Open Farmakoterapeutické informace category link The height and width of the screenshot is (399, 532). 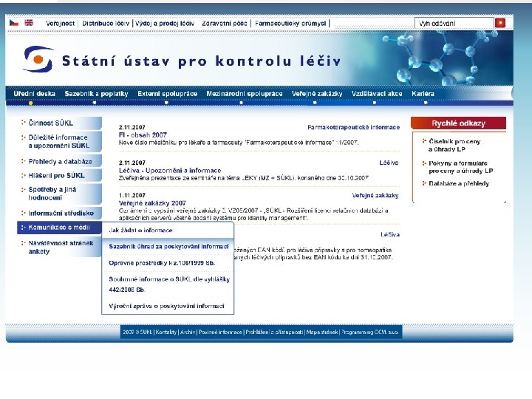[x=353, y=127]
